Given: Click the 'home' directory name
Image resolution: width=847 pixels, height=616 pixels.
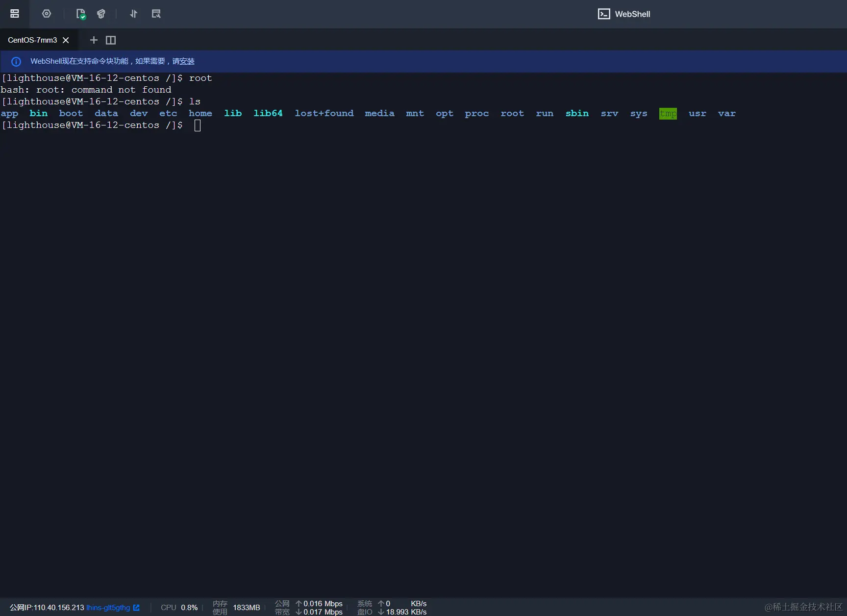Looking at the screenshot, I should tap(200, 114).
